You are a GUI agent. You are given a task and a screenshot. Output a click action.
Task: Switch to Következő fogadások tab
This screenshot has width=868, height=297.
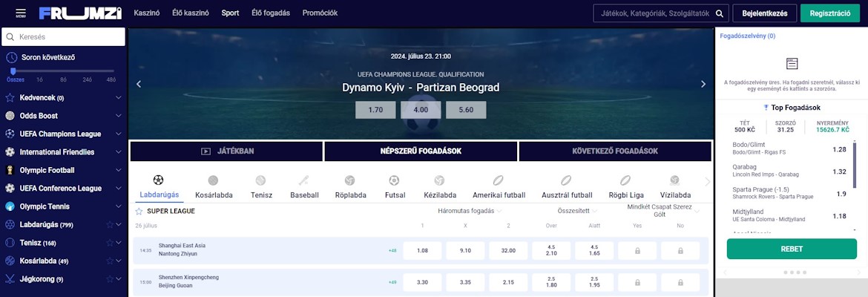[615, 151]
